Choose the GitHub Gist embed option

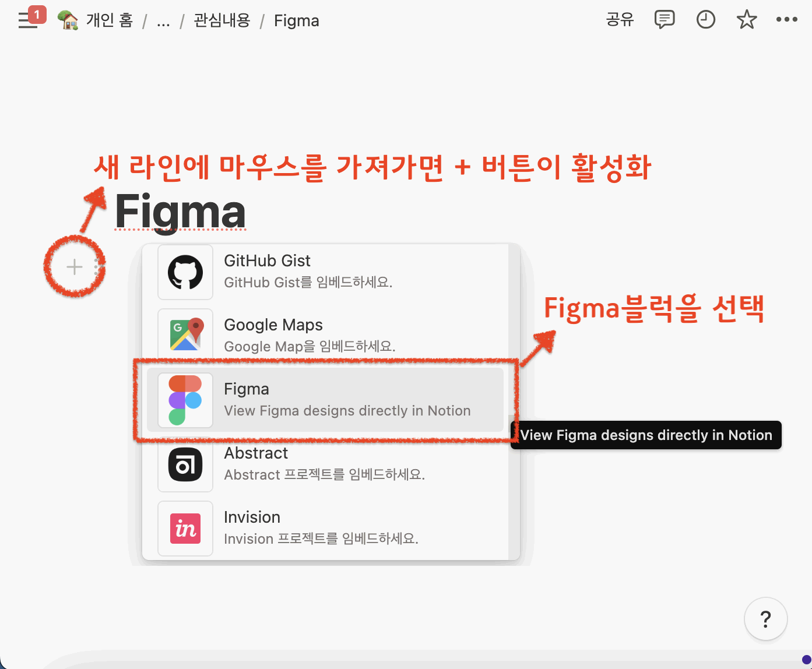click(x=325, y=272)
